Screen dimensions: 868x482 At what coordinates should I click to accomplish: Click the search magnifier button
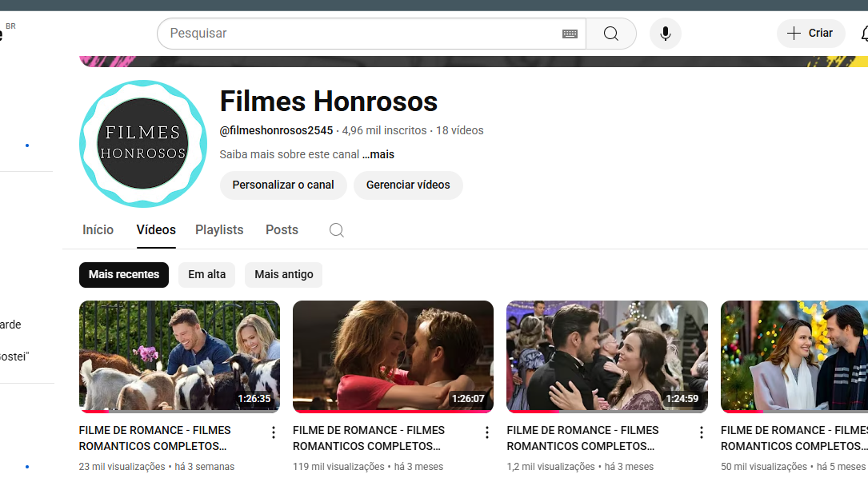point(611,34)
